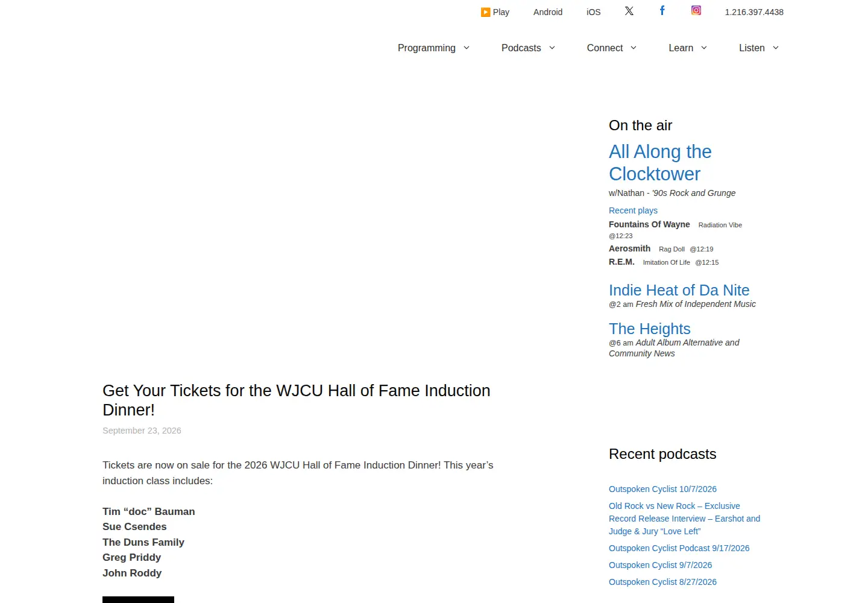868x603 pixels.
Task: Click the Aerosmith artist name
Action: coord(629,248)
